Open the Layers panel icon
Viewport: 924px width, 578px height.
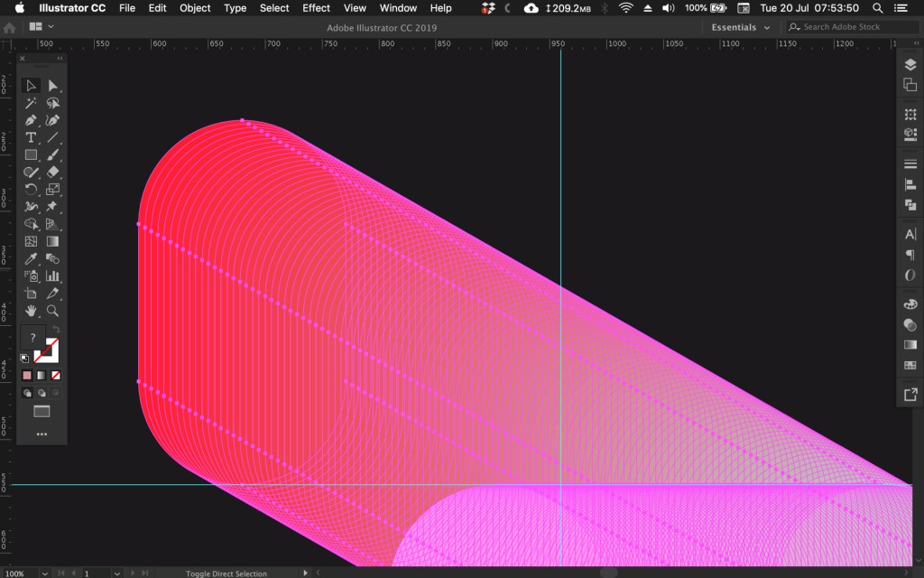[910, 65]
